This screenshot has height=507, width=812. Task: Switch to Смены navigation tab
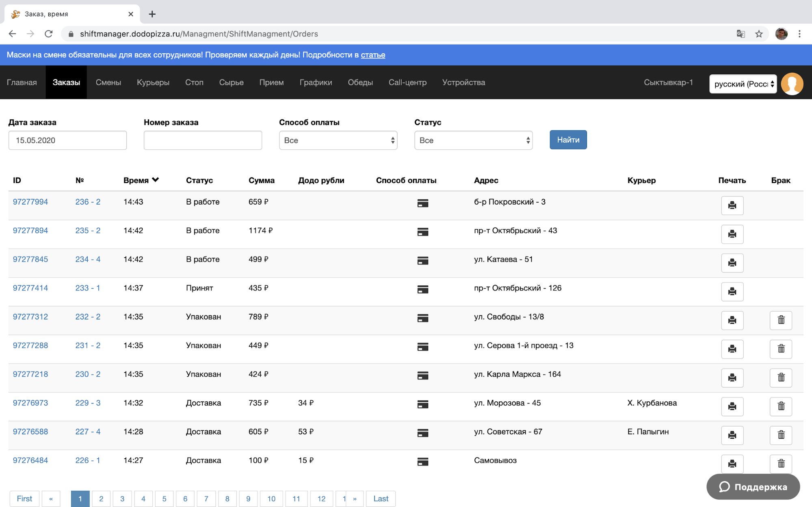pos(108,82)
